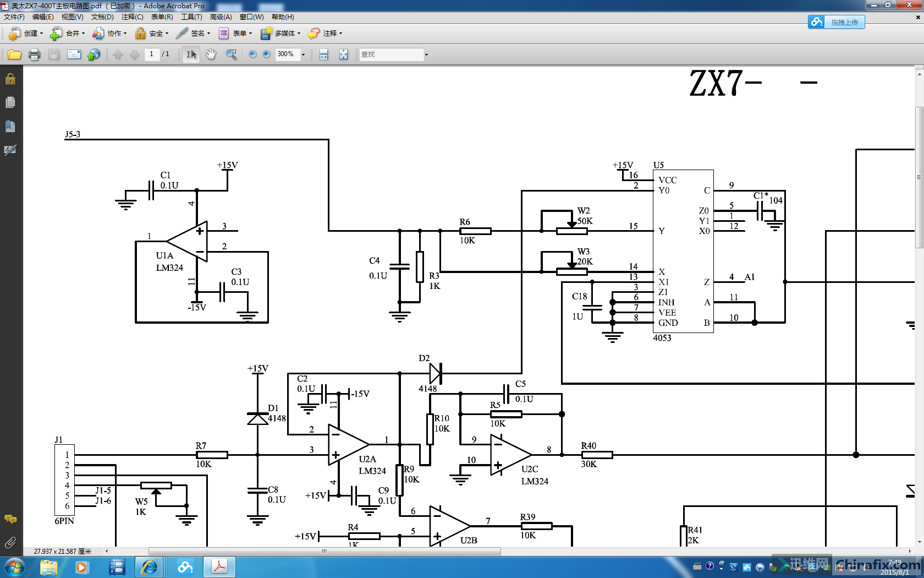Image resolution: width=924 pixels, height=578 pixels.
Task: Open the Comments panel icon
Action: coord(10,519)
